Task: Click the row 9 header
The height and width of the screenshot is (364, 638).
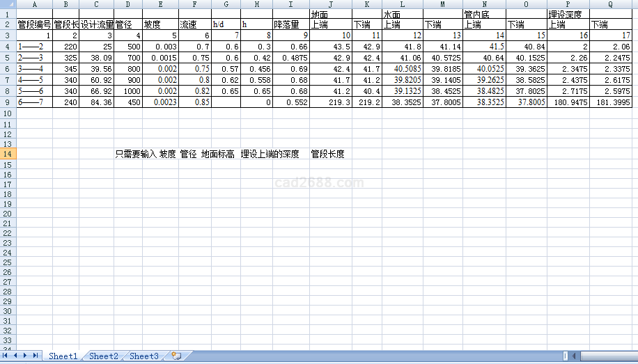Action: [7, 102]
